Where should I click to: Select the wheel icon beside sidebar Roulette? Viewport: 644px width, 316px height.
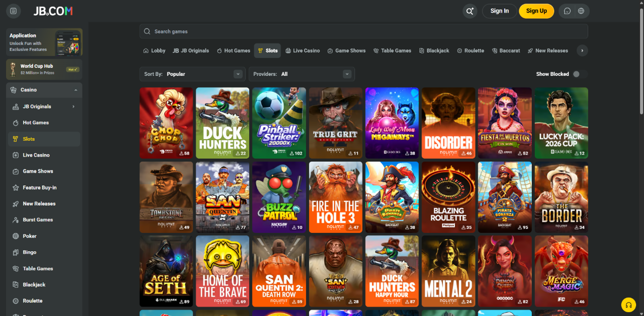click(x=15, y=301)
